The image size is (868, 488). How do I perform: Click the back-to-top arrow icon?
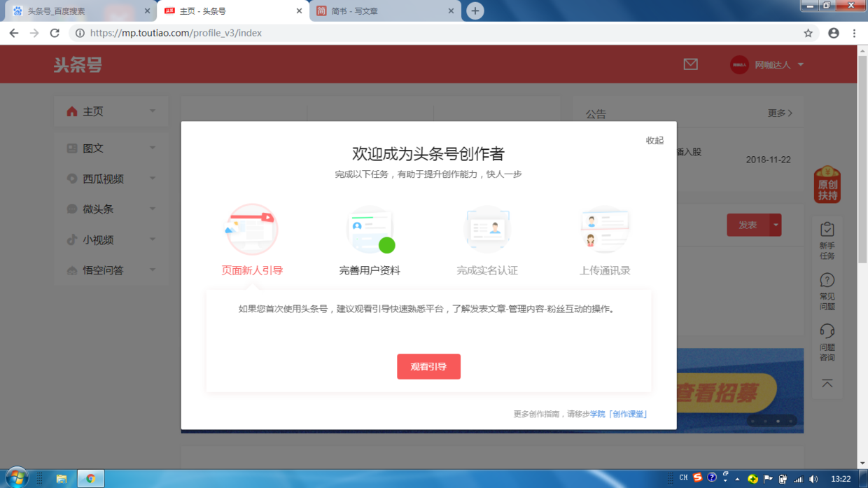827,384
